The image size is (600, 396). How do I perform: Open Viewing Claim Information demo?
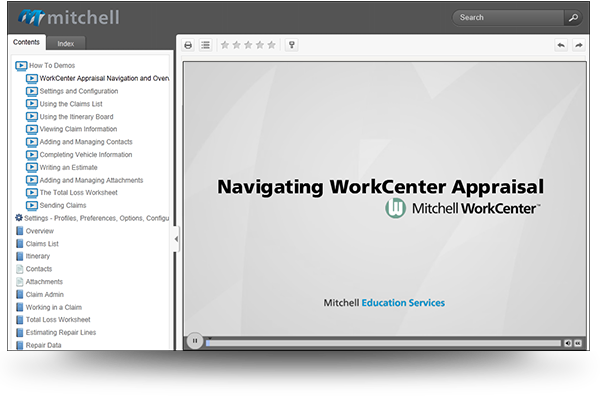coord(78,129)
